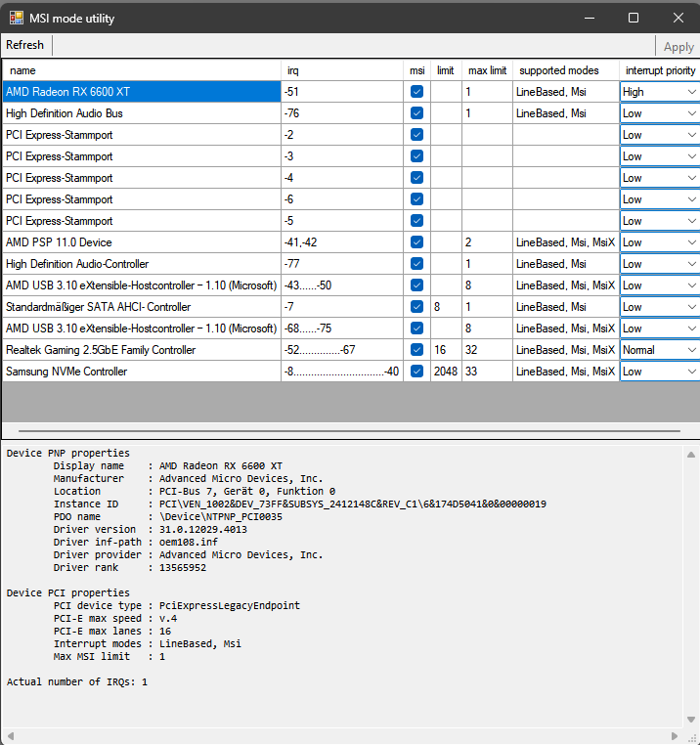
Task: Open priority dropdown for PCI Express-Stammport irq -6
Action: (x=660, y=199)
